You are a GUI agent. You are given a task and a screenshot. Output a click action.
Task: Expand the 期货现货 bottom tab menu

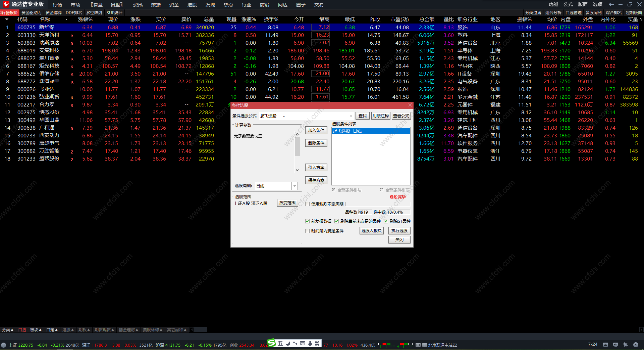(104, 330)
